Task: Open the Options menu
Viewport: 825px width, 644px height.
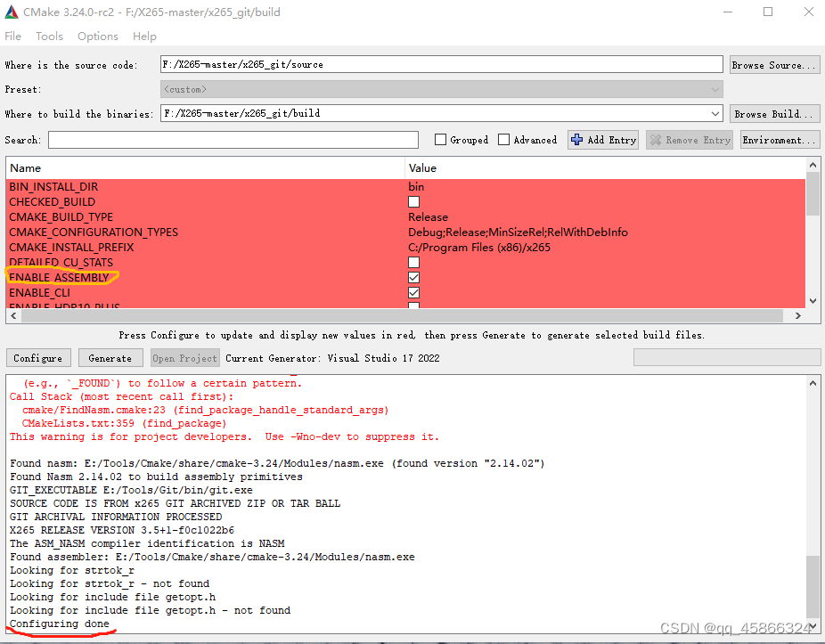Action: point(97,36)
